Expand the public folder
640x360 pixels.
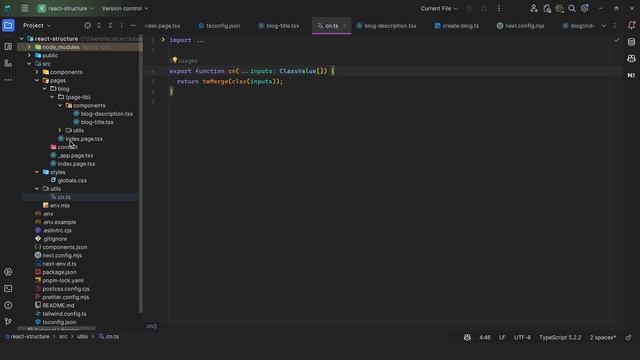click(29, 56)
